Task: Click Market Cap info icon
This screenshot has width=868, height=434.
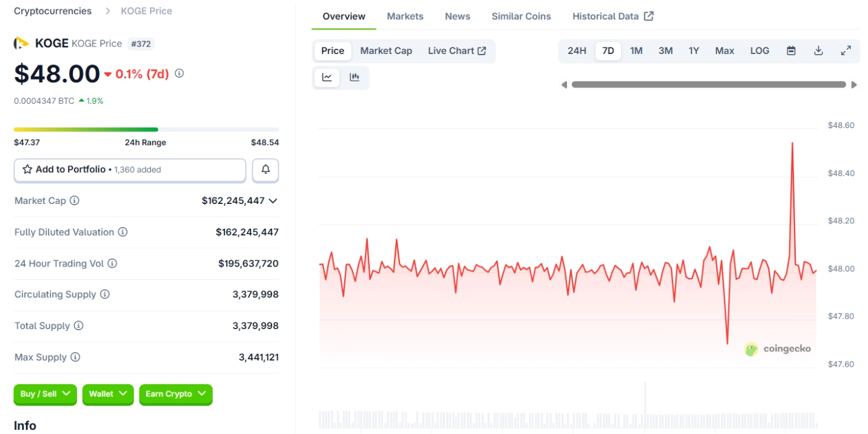Action: 75,200
